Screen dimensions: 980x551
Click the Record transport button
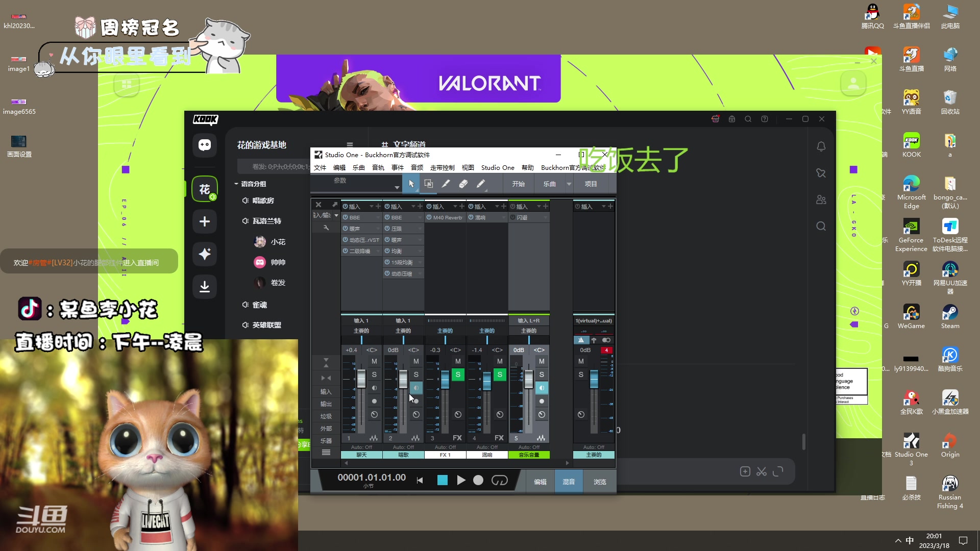coord(478,481)
